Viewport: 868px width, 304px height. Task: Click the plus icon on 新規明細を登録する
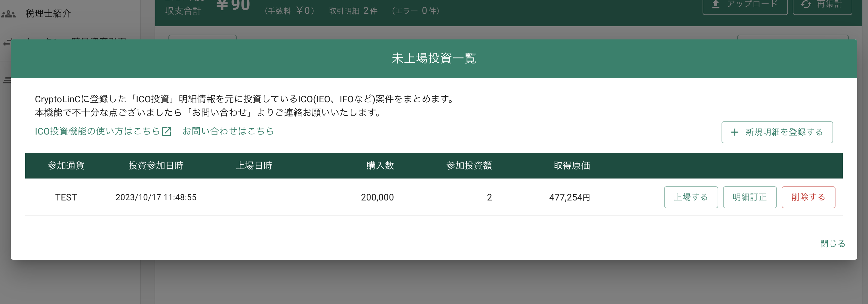point(734,132)
